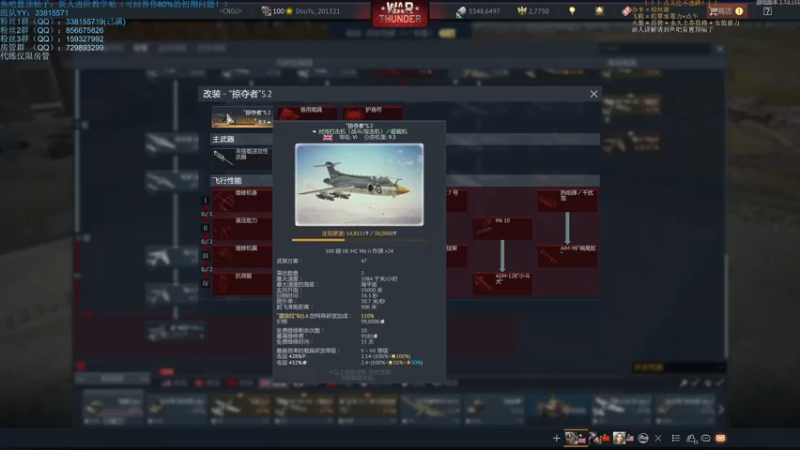Image resolution: width=800 pixels, height=450 pixels.
Task: Click the silver lions amount 3348,6497
Action: point(484,11)
